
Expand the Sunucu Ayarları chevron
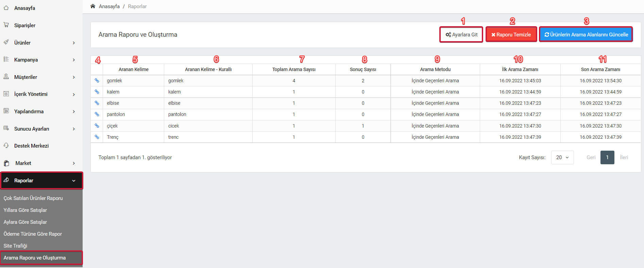74,129
